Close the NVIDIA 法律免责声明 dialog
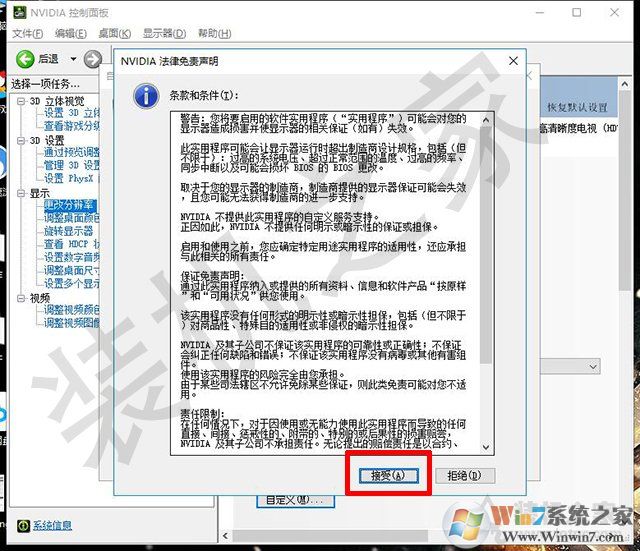This screenshot has height=551, width=640. coord(513,61)
